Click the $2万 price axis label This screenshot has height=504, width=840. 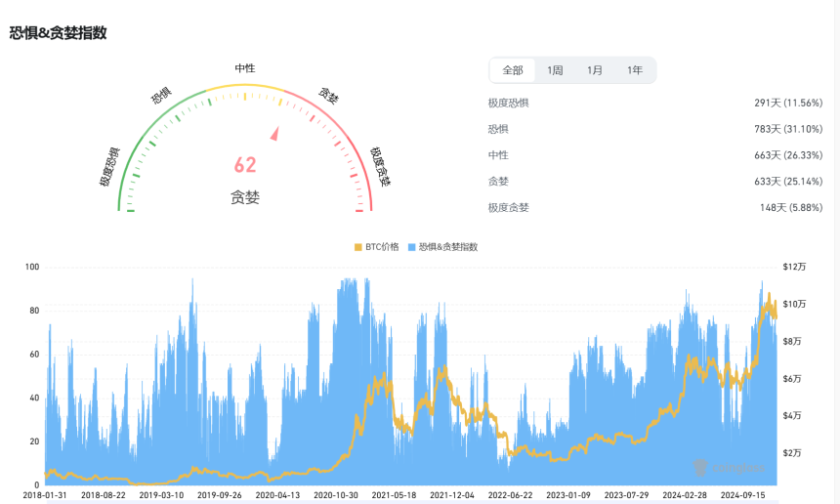point(792,453)
